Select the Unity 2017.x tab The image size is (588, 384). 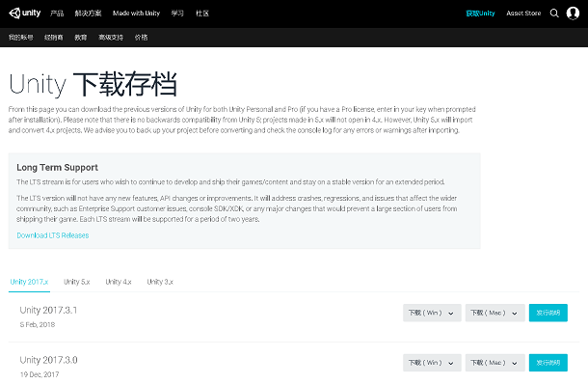[x=29, y=282]
